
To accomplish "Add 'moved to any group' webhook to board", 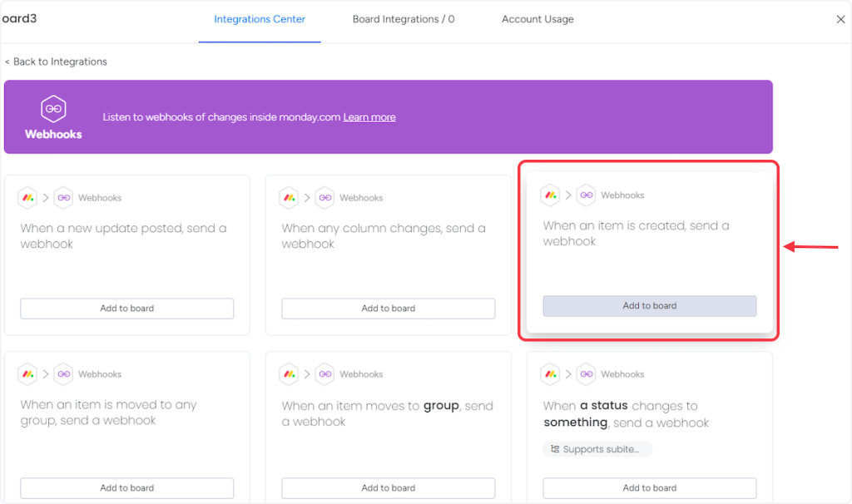I will (x=127, y=488).
